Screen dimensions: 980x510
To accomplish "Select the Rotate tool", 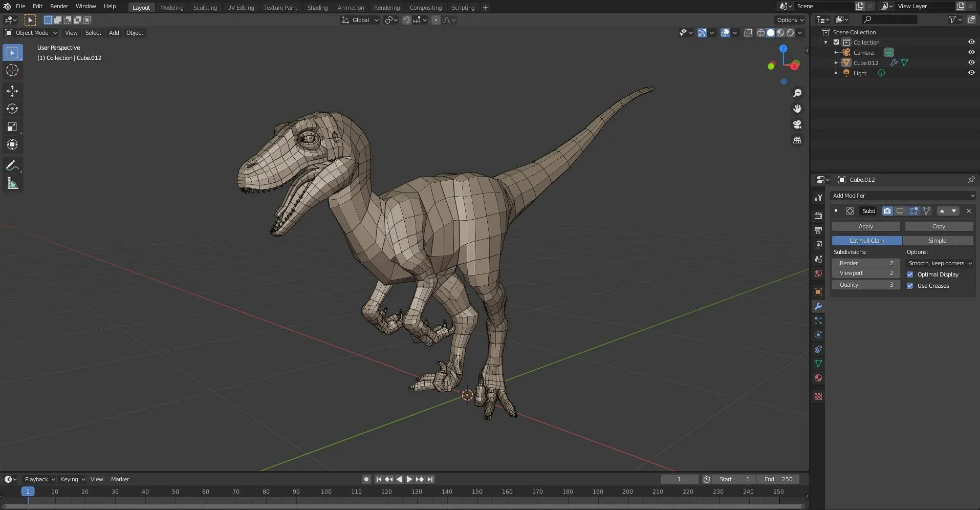I will [x=12, y=109].
